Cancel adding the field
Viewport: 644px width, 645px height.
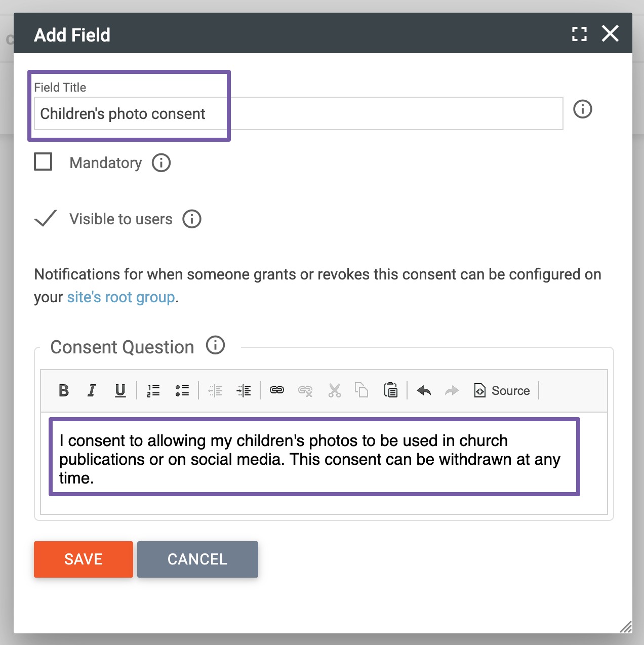pyautogui.click(x=197, y=559)
